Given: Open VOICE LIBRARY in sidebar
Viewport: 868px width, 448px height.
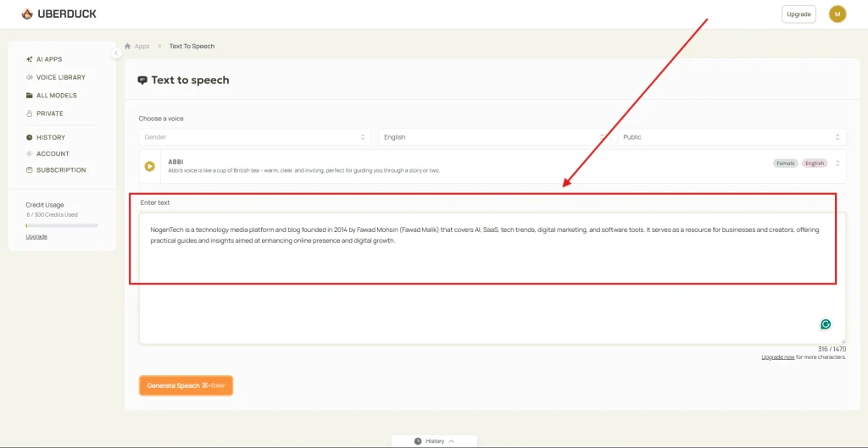Looking at the screenshot, I should click(x=61, y=77).
